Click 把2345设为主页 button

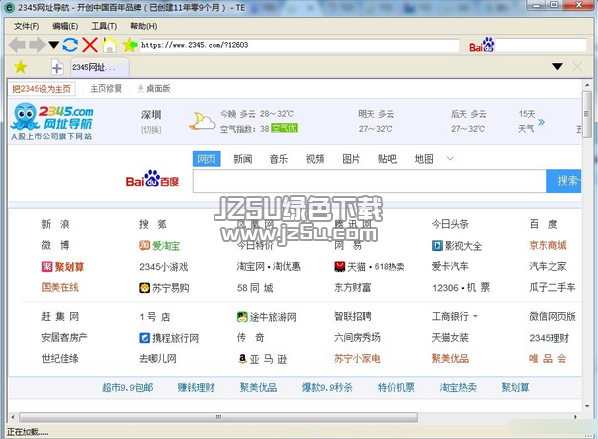coord(42,89)
